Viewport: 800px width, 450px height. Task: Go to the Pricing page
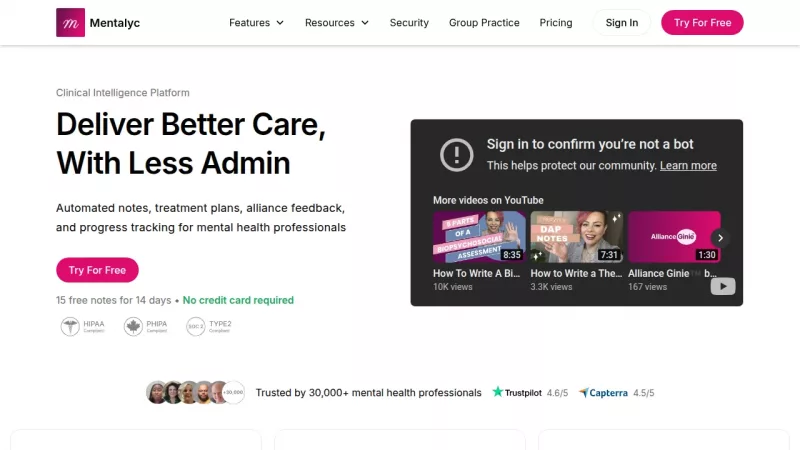(x=556, y=22)
